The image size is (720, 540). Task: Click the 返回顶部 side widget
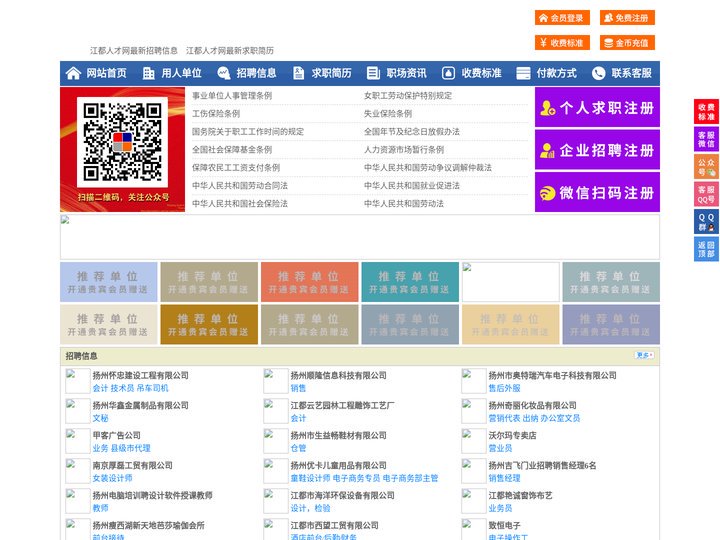[706, 249]
